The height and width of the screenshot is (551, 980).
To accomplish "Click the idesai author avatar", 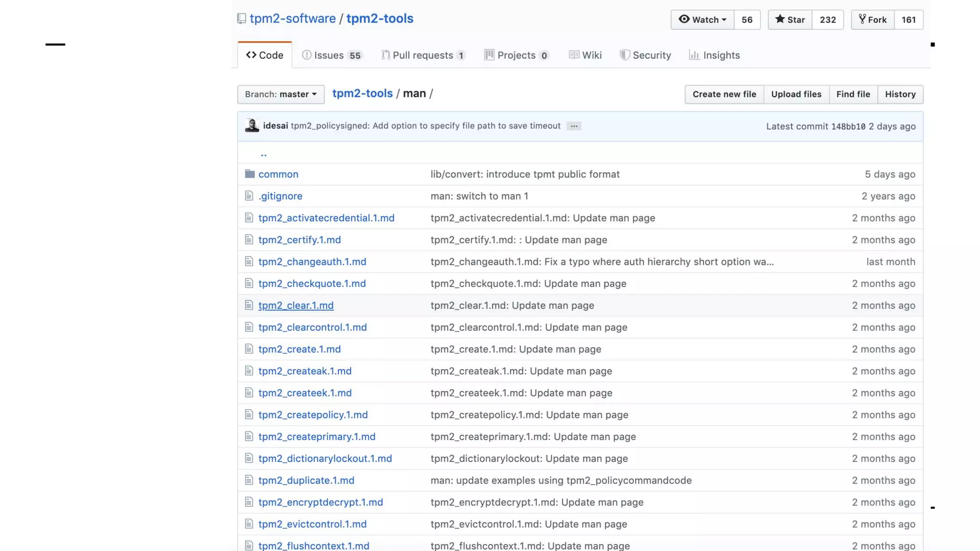I will pos(252,126).
